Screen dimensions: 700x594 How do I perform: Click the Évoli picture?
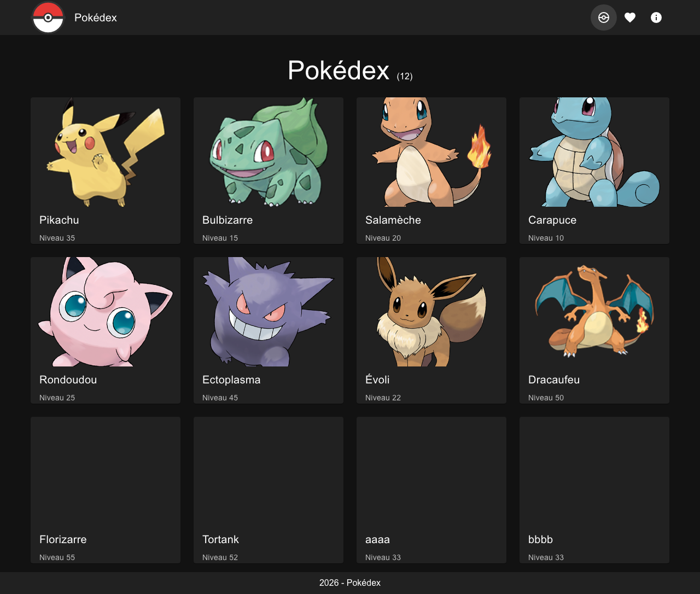[x=431, y=312]
